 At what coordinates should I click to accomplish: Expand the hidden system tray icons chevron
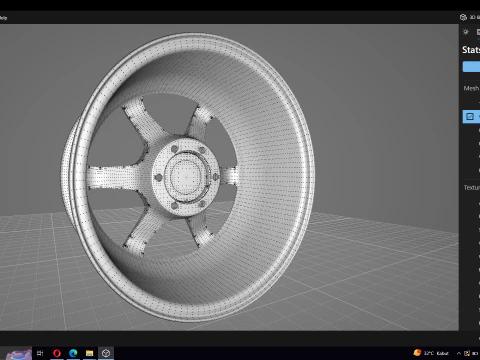pyautogui.click(x=459, y=353)
